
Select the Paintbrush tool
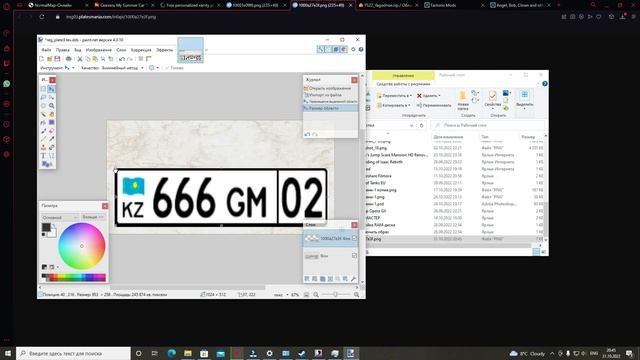[43, 131]
